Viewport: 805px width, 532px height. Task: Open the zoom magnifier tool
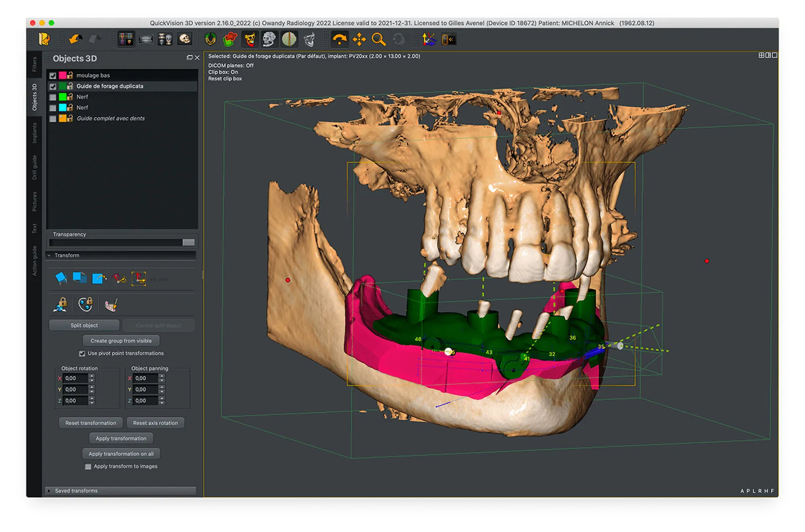[x=378, y=39]
